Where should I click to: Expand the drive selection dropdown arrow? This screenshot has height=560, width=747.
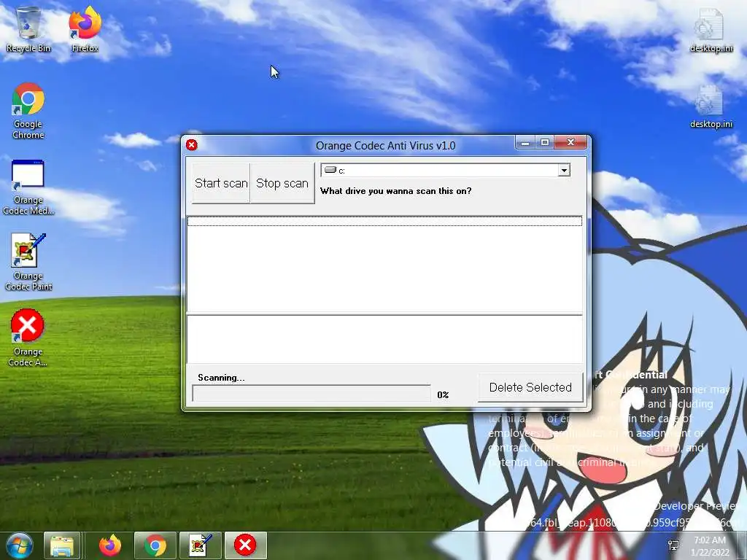(x=564, y=170)
